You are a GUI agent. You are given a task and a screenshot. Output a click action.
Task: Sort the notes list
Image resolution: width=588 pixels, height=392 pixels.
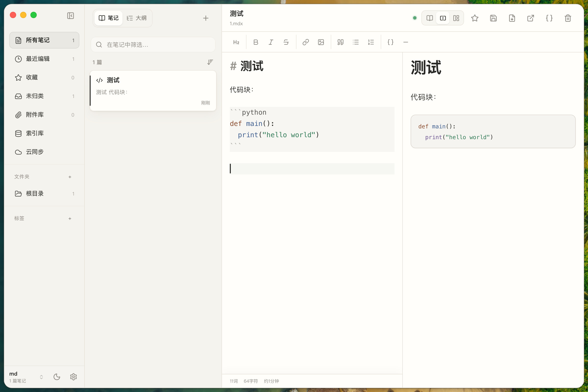(210, 62)
